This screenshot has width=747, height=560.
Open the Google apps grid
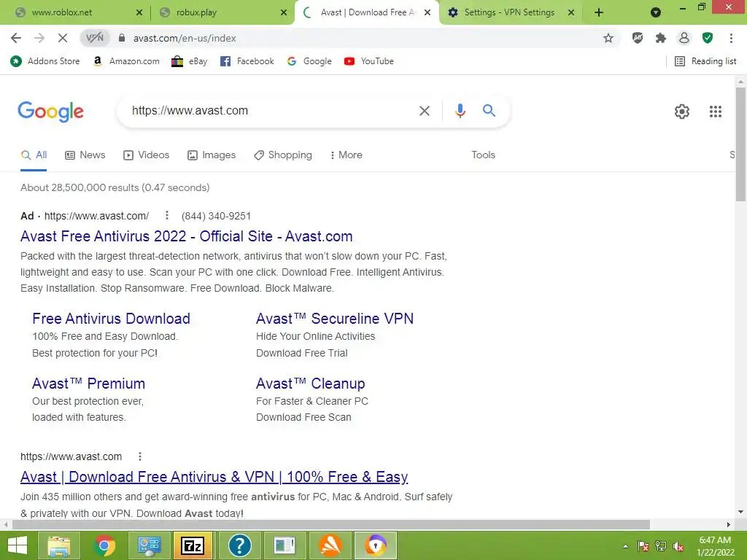tap(715, 112)
